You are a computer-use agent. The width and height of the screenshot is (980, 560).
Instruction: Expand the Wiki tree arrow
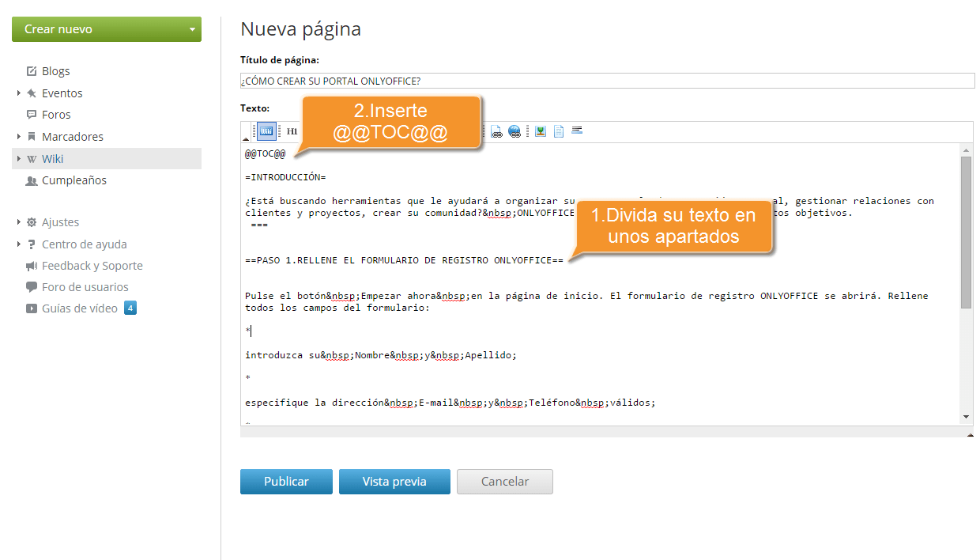click(18, 159)
